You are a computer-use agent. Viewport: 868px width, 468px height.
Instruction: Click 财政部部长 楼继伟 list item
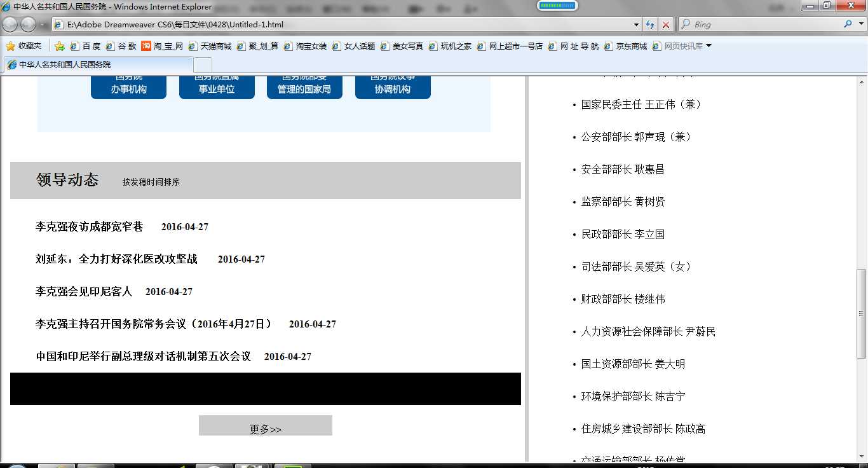[623, 299]
